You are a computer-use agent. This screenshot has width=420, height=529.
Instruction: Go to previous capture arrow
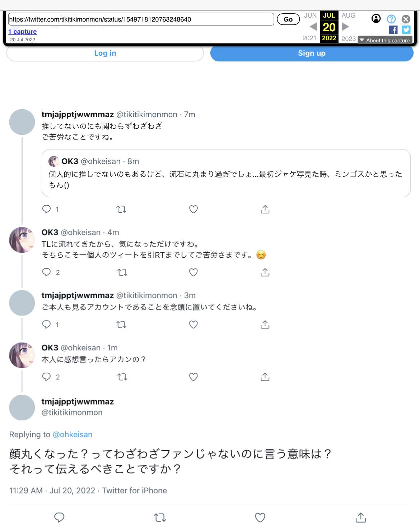(313, 27)
